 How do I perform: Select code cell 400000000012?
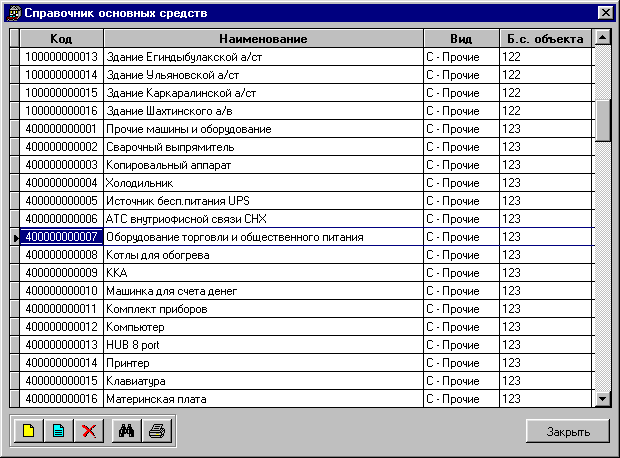61,327
